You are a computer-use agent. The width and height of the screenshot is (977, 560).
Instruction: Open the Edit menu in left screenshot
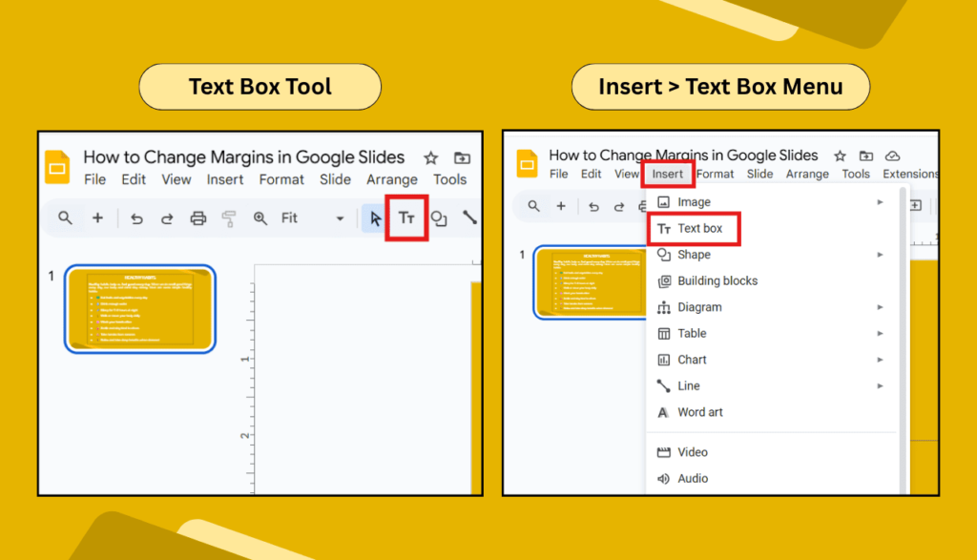(x=134, y=179)
